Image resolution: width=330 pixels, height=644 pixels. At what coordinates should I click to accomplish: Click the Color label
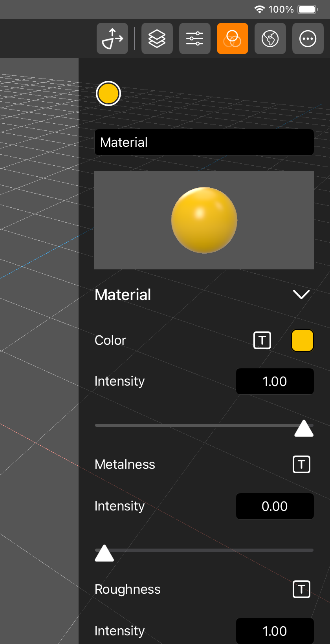pyautogui.click(x=110, y=340)
